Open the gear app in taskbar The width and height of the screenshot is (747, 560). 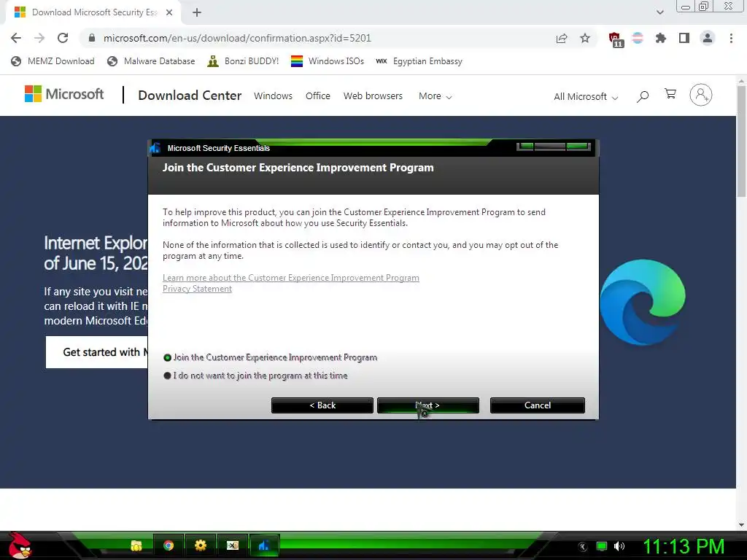coord(201,545)
